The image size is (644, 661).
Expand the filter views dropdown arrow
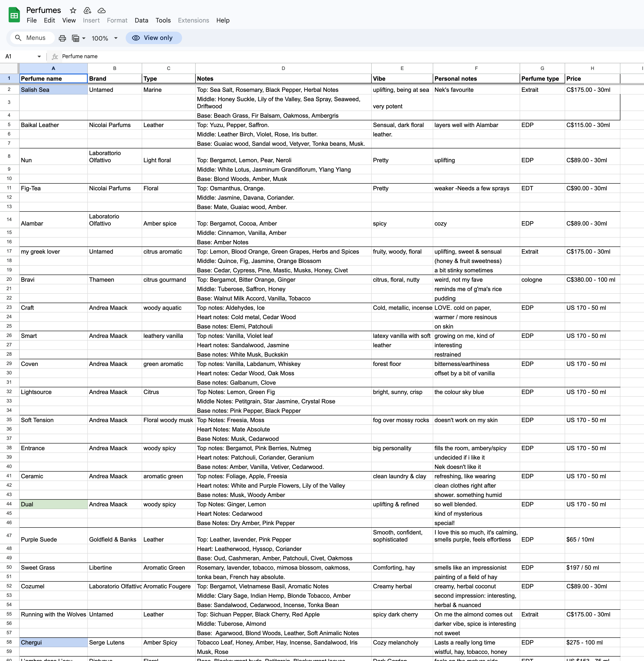pyautogui.click(x=84, y=38)
